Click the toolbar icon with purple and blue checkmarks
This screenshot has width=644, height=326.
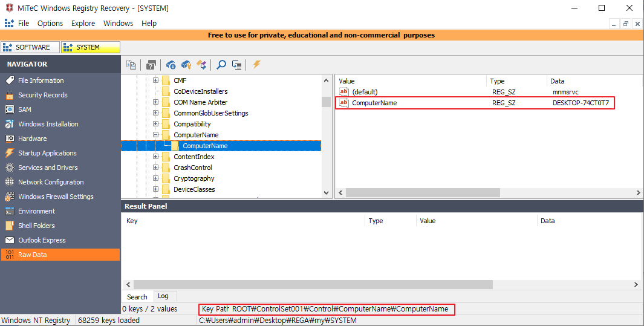[x=201, y=65]
